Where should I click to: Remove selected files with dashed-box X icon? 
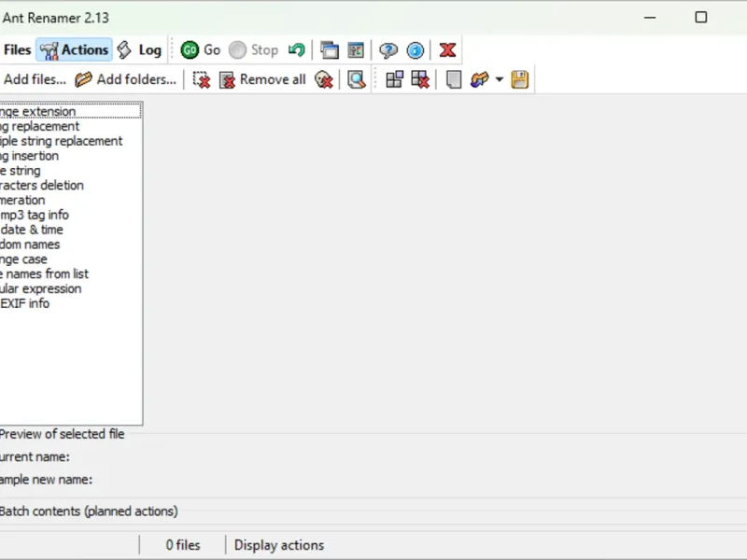[202, 79]
